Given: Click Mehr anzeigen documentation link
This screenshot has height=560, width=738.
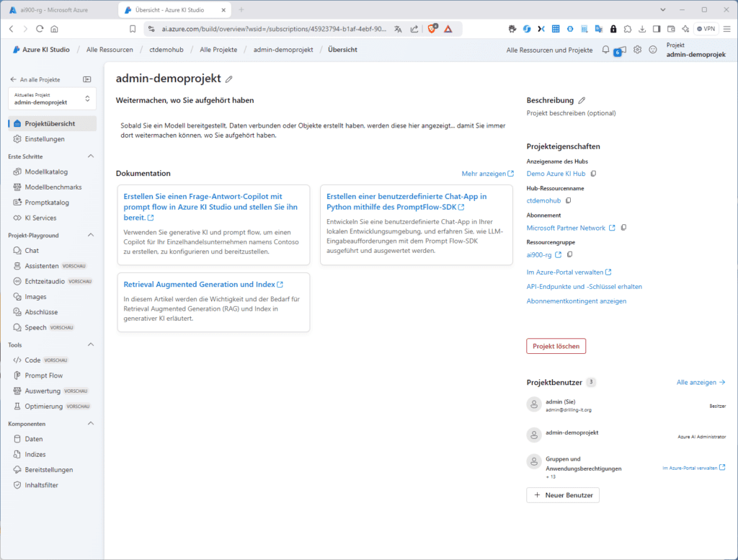Looking at the screenshot, I should [488, 174].
